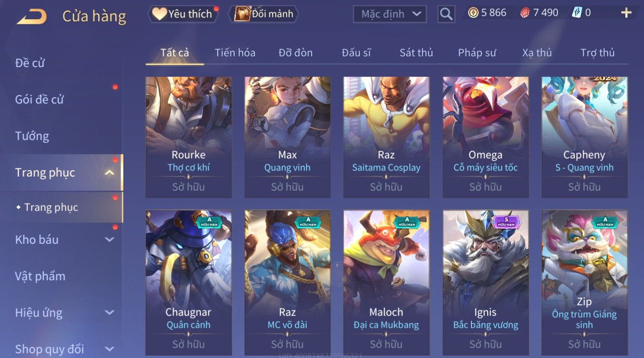Screen dimensions: 644x358
Task: Open the Mặc định sort dropdown
Action: (390, 14)
